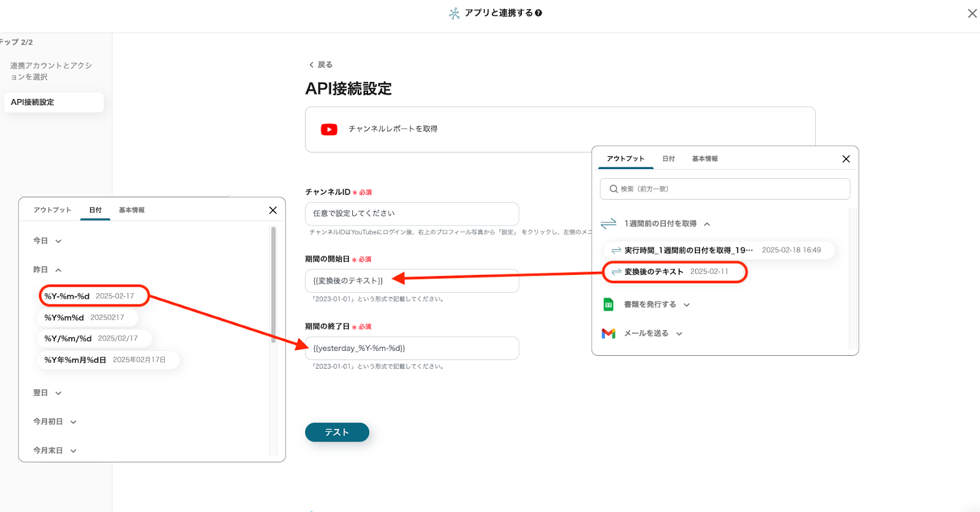Viewport: 980px width, 512px height.
Task: Click the search magnifier icon in output panel
Action: tap(613, 189)
